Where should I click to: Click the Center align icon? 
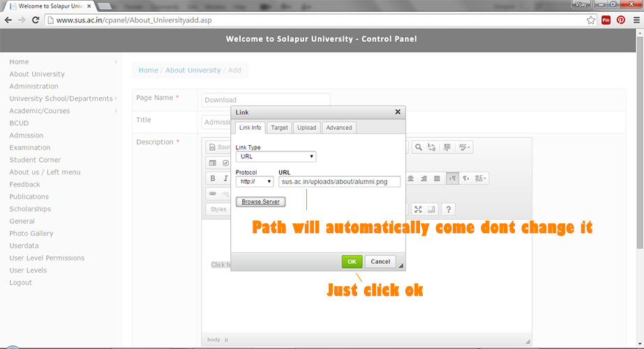click(410, 179)
